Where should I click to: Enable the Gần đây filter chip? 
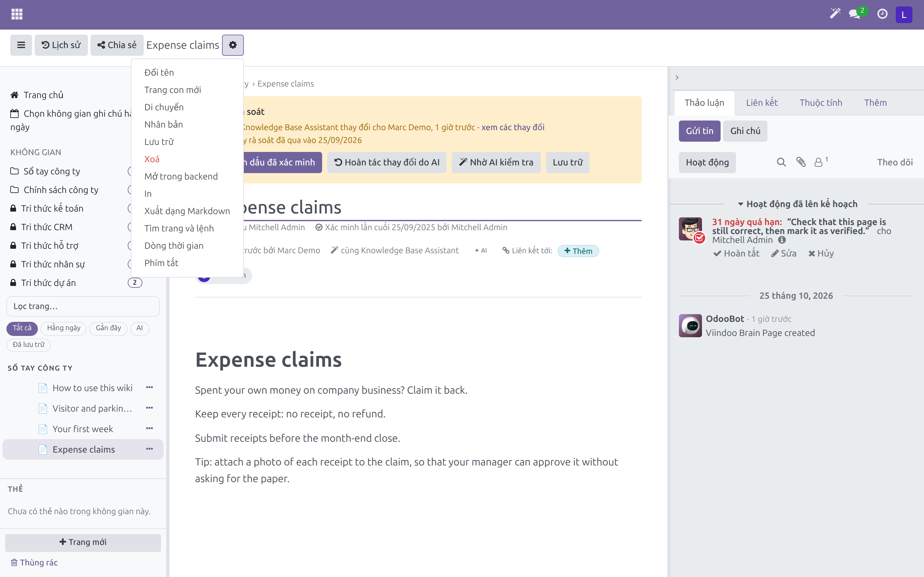pyautogui.click(x=108, y=328)
